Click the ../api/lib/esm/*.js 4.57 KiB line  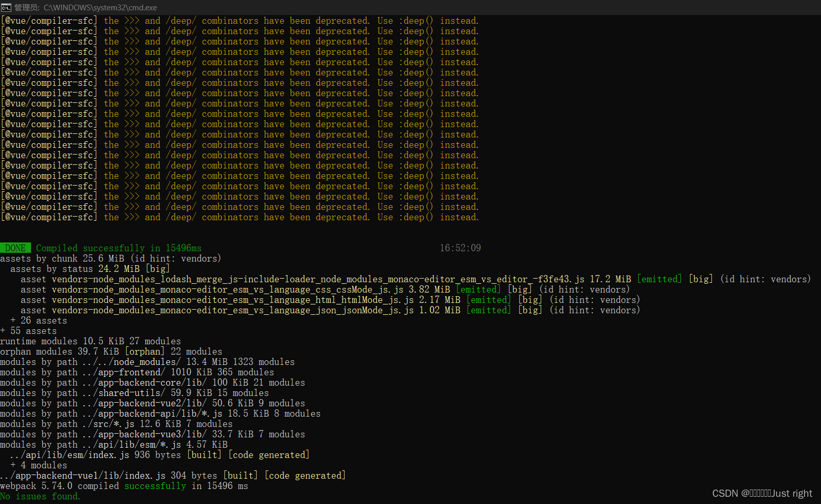click(x=114, y=445)
